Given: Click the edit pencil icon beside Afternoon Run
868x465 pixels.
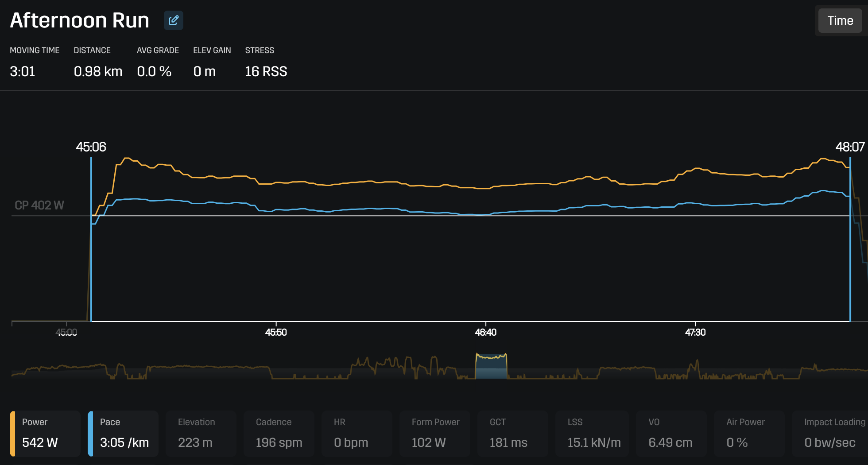Looking at the screenshot, I should click(173, 20).
